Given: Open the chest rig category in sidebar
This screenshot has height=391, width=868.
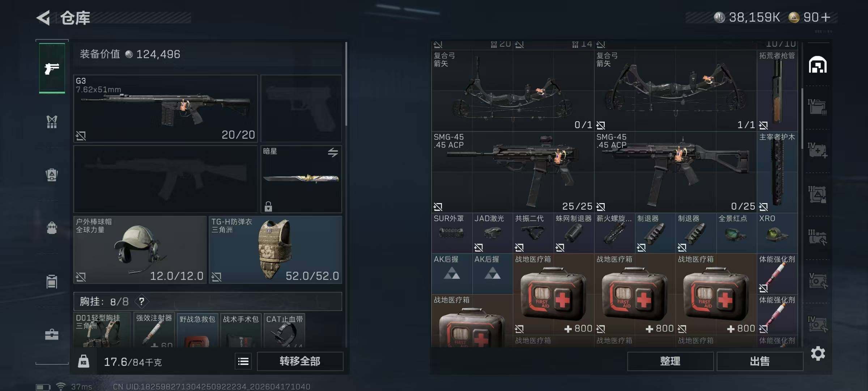Looking at the screenshot, I should coord(52,122).
